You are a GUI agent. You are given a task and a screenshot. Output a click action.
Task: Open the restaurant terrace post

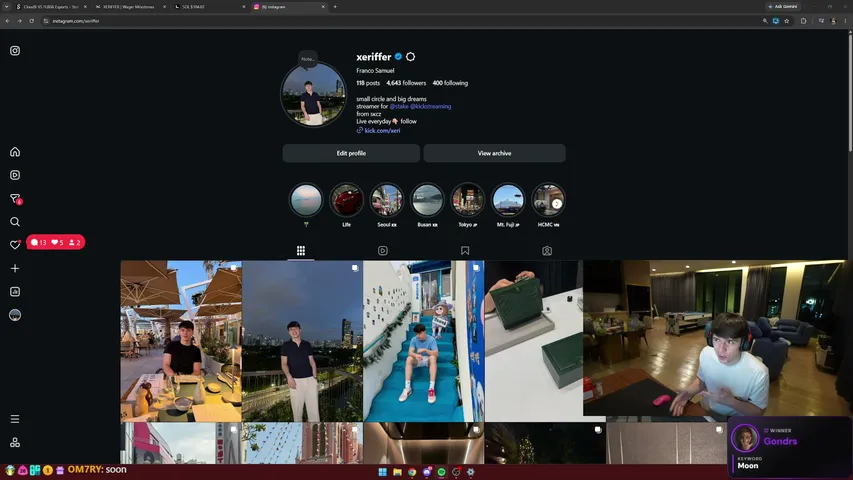181,341
